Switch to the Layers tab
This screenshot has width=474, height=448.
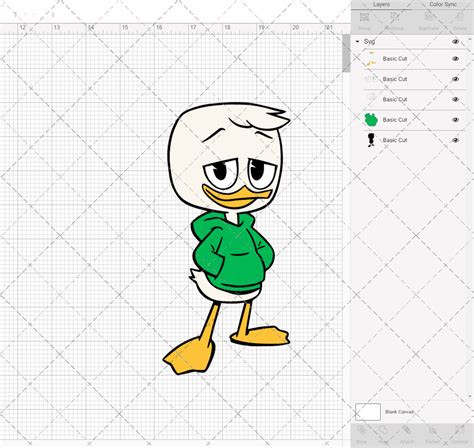[381, 4]
